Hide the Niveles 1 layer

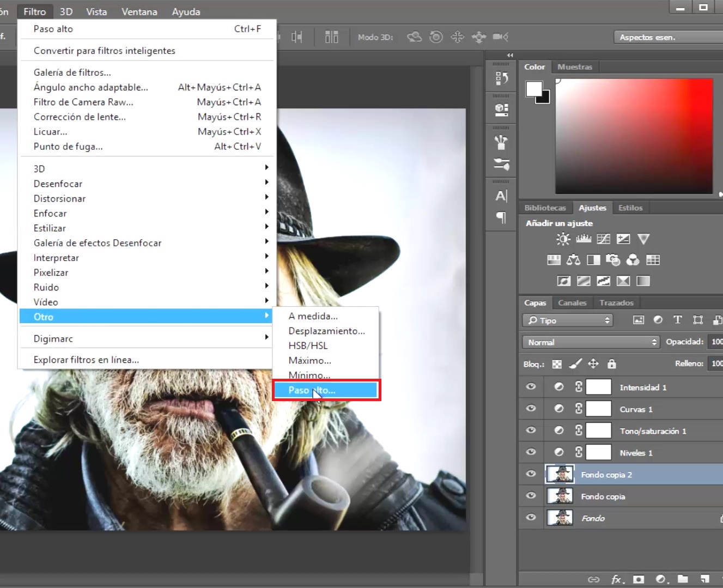[531, 452]
